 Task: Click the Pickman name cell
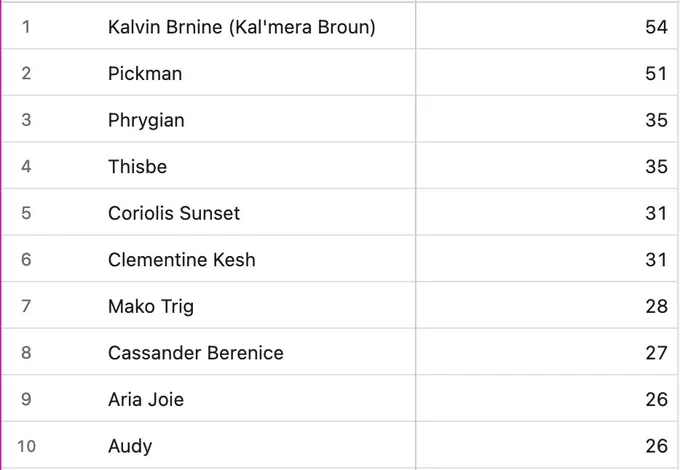145,73
